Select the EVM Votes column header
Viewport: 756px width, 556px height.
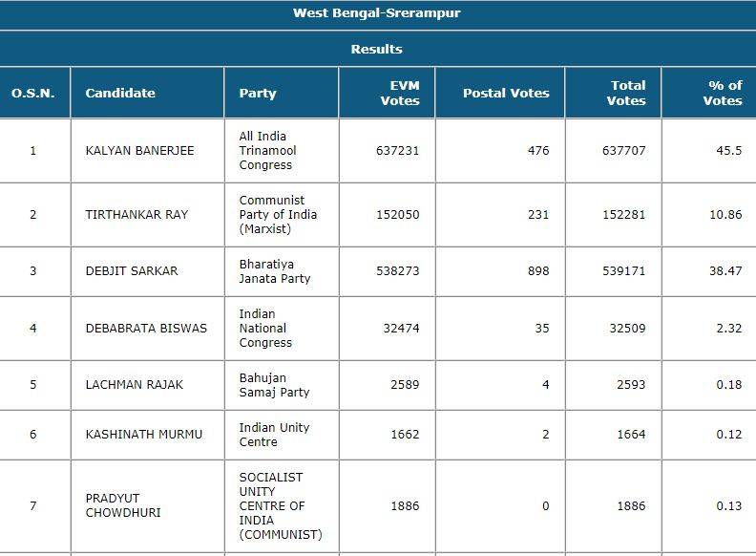pos(399,93)
